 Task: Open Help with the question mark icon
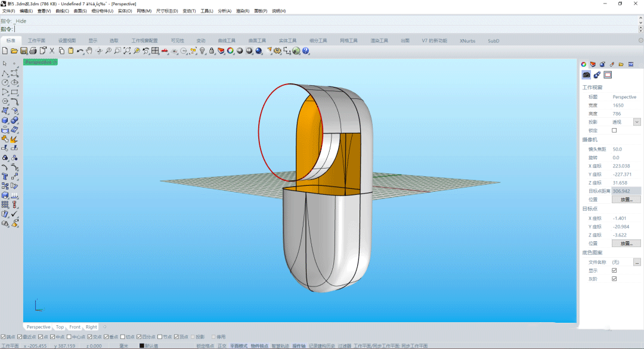305,51
